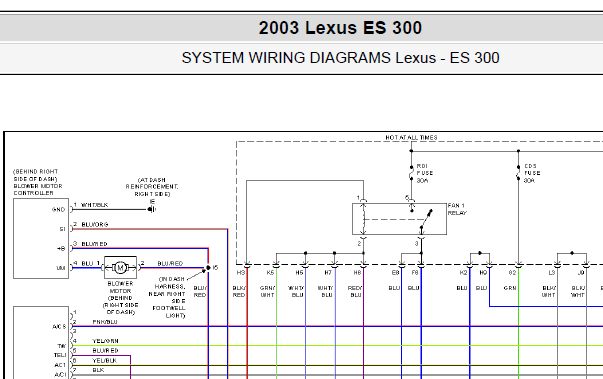Click the VM terminal of blower controller
Image resolution: width=603 pixels, height=379 pixels.
[61, 268]
